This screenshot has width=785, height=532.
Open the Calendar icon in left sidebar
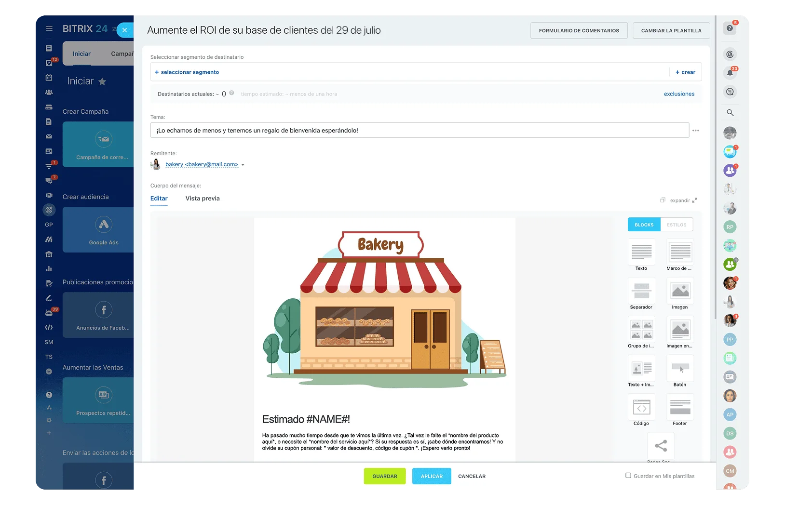pyautogui.click(x=49, y=78)
